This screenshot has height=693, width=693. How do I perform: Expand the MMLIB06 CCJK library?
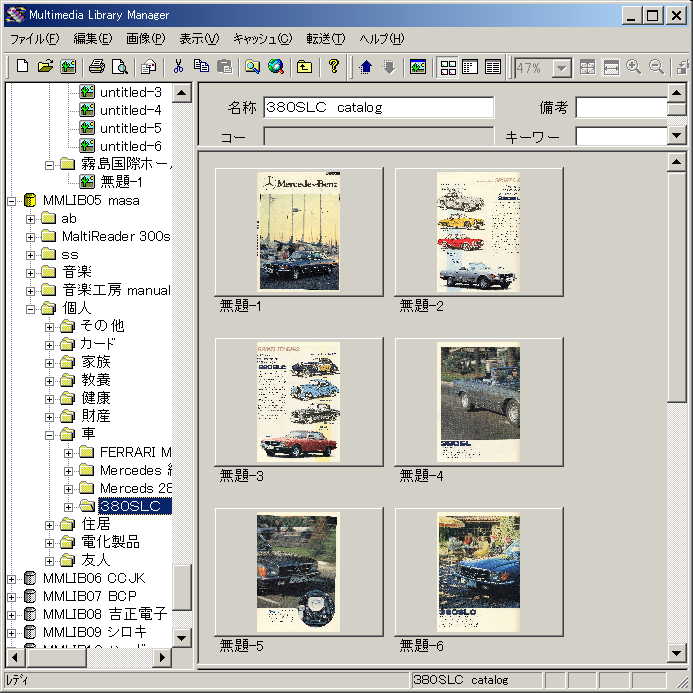11,579
